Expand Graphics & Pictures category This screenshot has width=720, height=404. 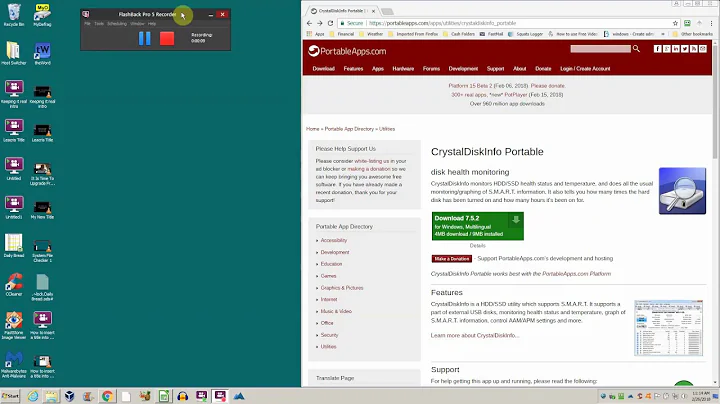(342, 288)
